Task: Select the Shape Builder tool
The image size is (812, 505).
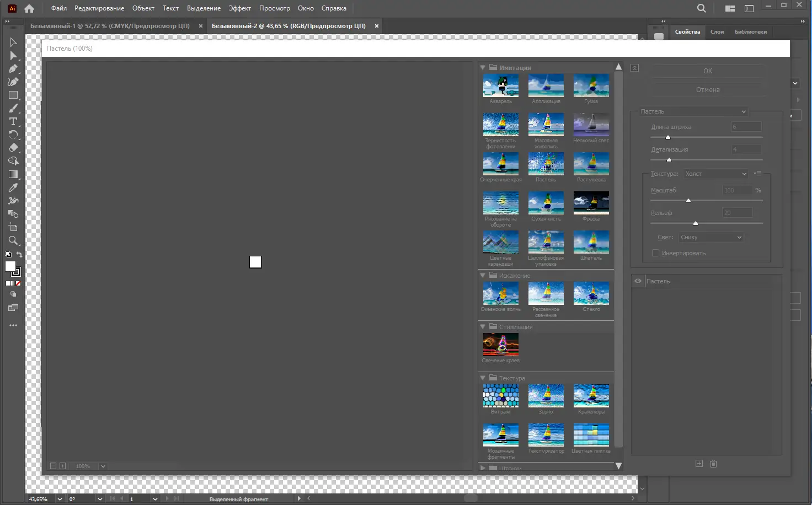Action: click(x=13, y=162)
